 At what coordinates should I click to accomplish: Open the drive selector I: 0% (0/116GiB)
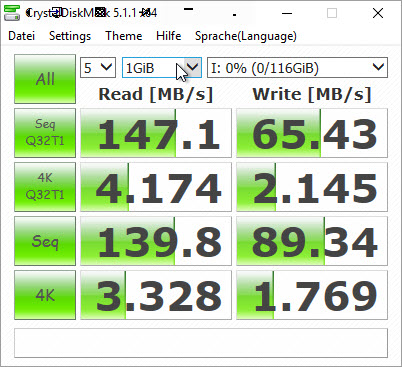coord(297,68)
